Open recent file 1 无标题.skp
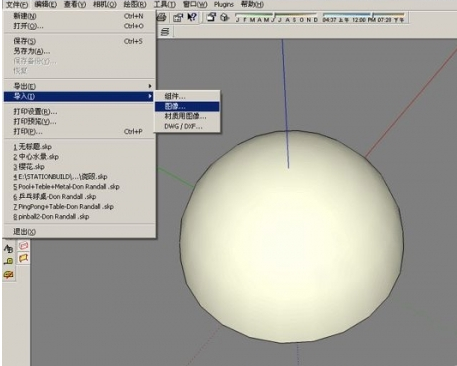Screen dimensions: 457x366 pos(79,147)
